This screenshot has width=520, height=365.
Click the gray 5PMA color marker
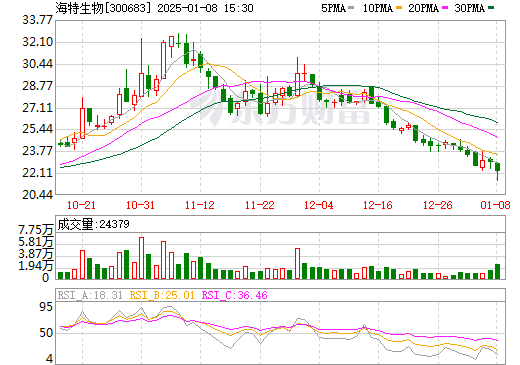(x=351, y=8)
